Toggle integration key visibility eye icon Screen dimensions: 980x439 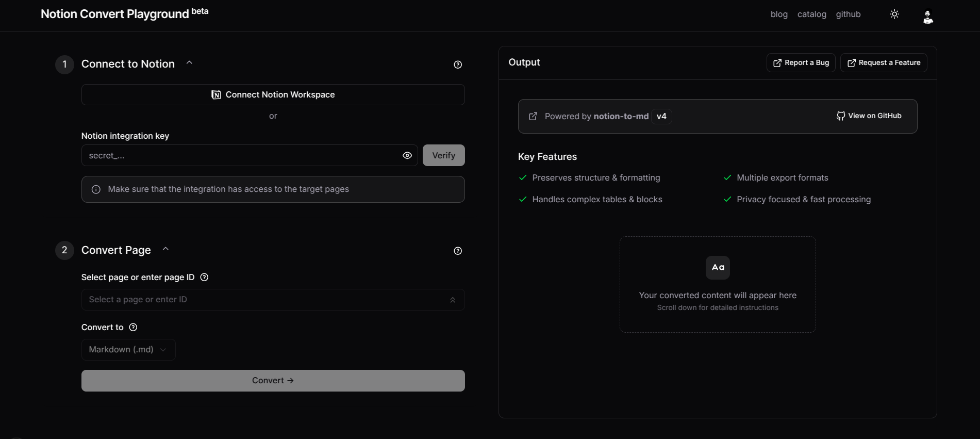coord(407,155)
